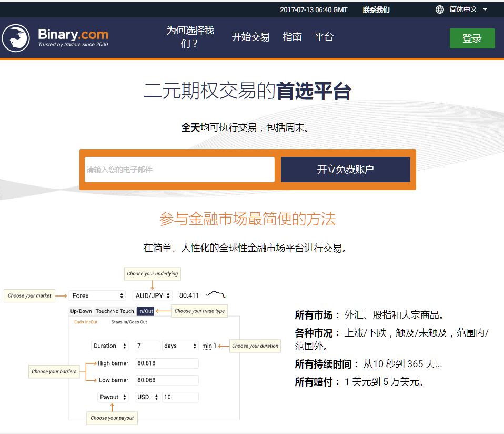Open the 开始交易 menu item

(x=250, y=37)
